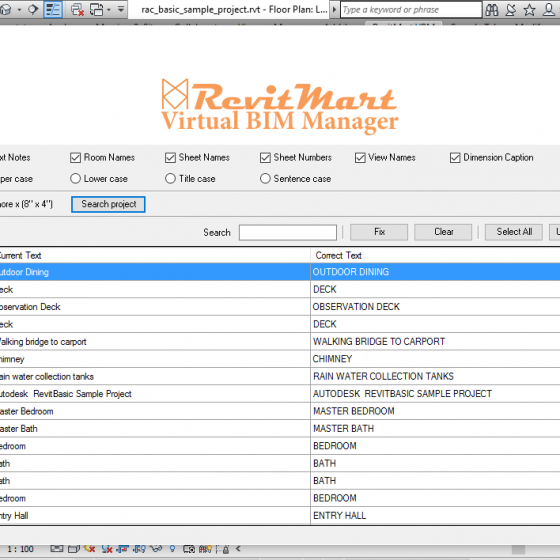This screenshot has width=560, height=560.
Task: Toggle the Dimension Caption checkbox
Action: (x=455, y=158)
